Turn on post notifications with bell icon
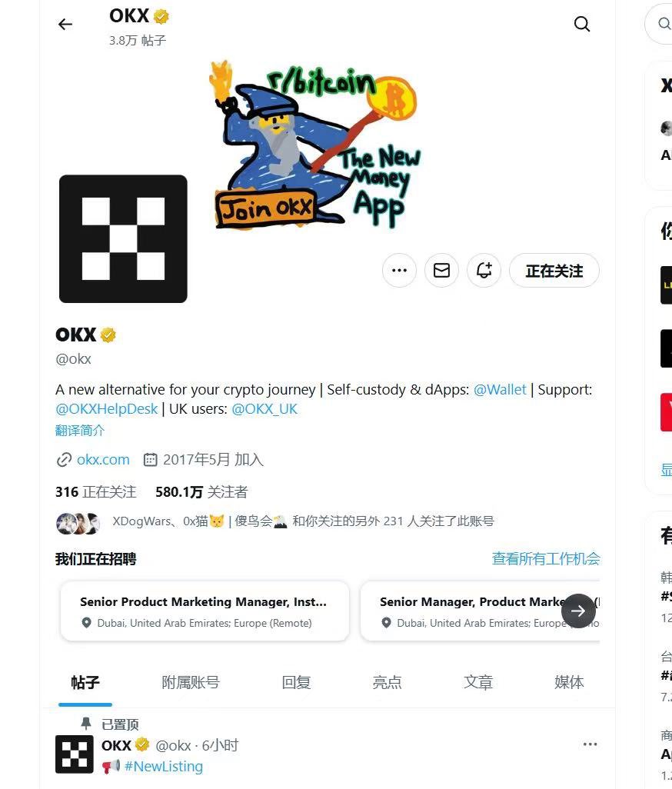The height and width of the screenshot is (789, 672). click(484, 270)
